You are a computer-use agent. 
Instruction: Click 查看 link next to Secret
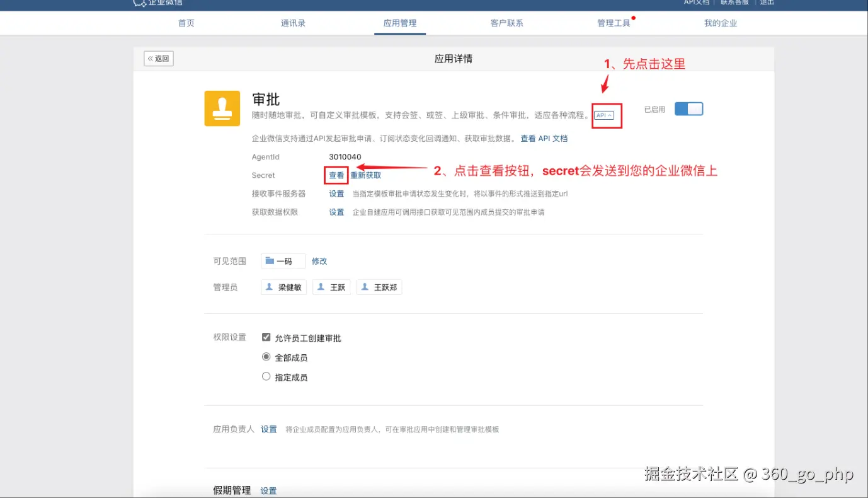(336, 175)
